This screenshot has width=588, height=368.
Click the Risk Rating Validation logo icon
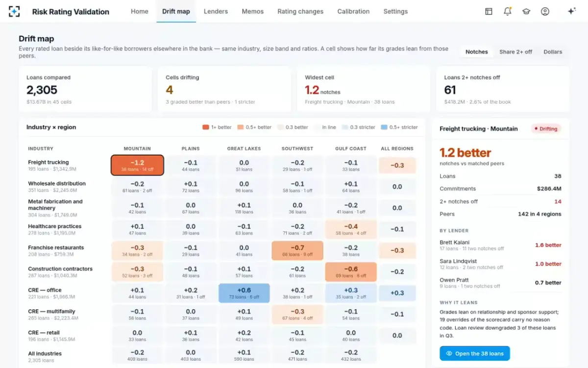tap(15, 11)
